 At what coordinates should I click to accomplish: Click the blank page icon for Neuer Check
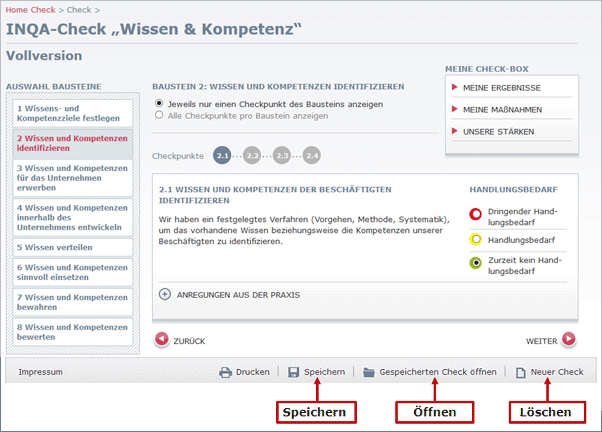(521, 372)
